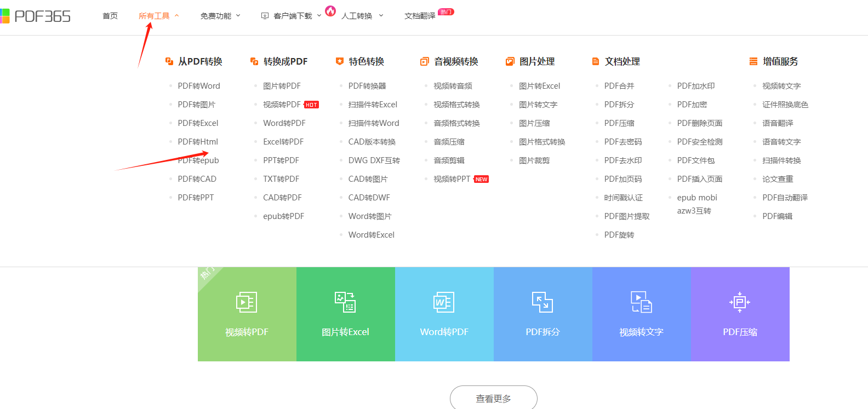Image resolution: width=868 pixels, height=409 pixels.
Task: Click the 热门 badge on 文档翻译
Action: 446,11
